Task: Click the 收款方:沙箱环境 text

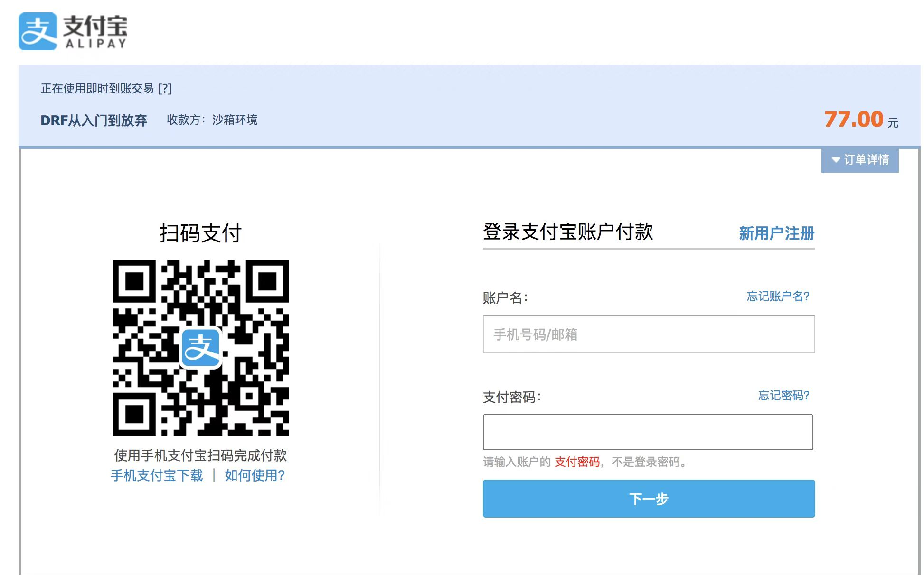Action: coord(212,120)
